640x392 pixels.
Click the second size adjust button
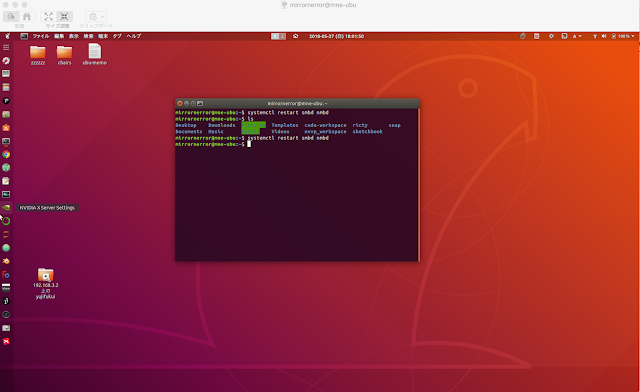click(64, 17)
